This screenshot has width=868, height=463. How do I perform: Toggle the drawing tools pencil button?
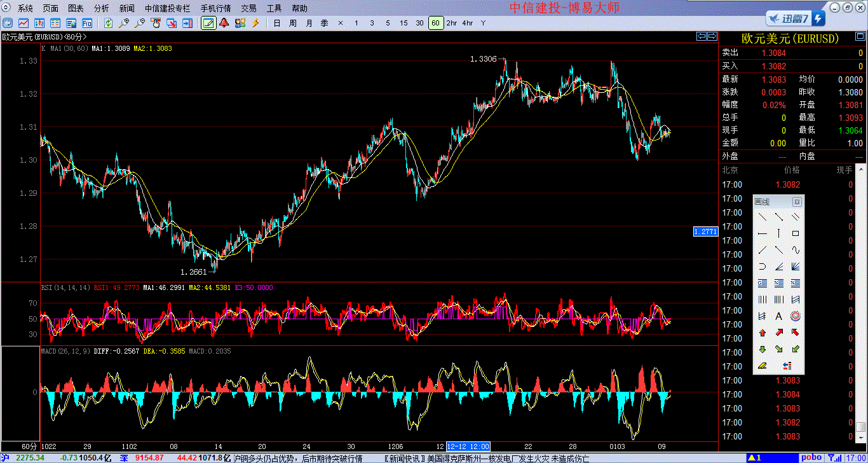tap(208, 23)
